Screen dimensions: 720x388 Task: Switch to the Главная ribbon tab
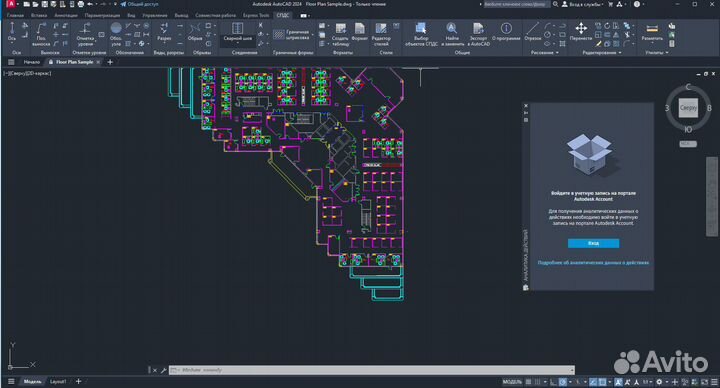pos(15,15)
